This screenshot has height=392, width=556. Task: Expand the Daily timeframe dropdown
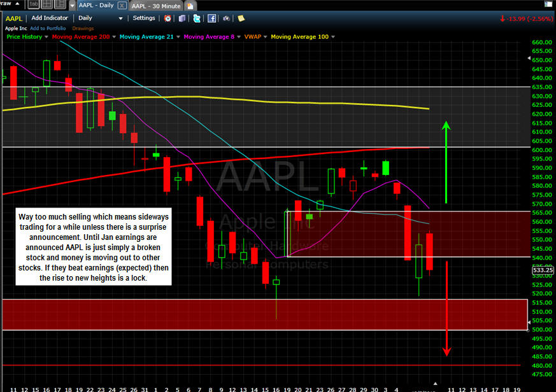tap(120, 18)
